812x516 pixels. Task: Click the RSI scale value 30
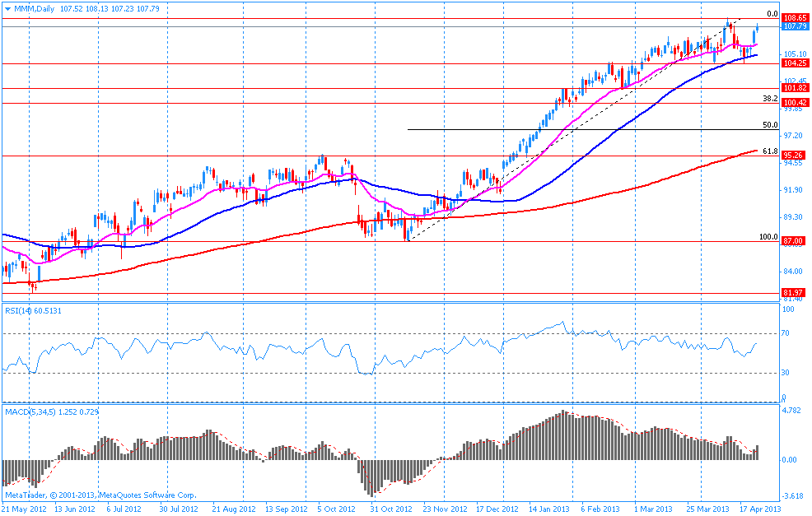(786, 373)
